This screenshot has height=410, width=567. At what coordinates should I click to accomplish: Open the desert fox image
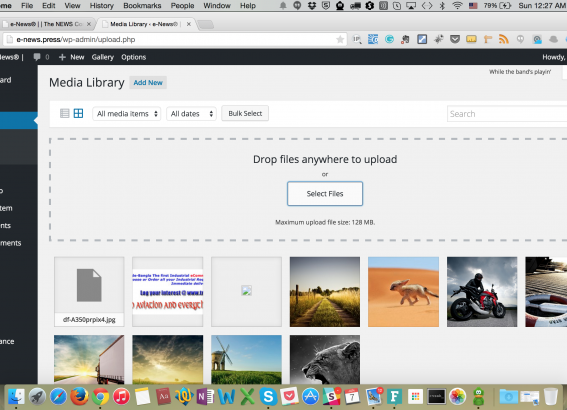click(x=403, y=292)
